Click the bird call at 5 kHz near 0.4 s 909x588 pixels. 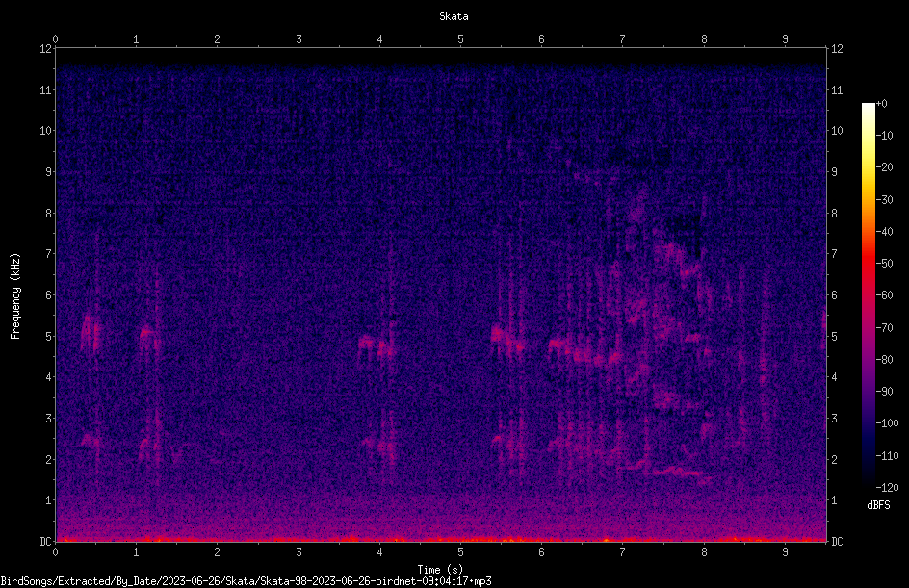tap(91, 334)
